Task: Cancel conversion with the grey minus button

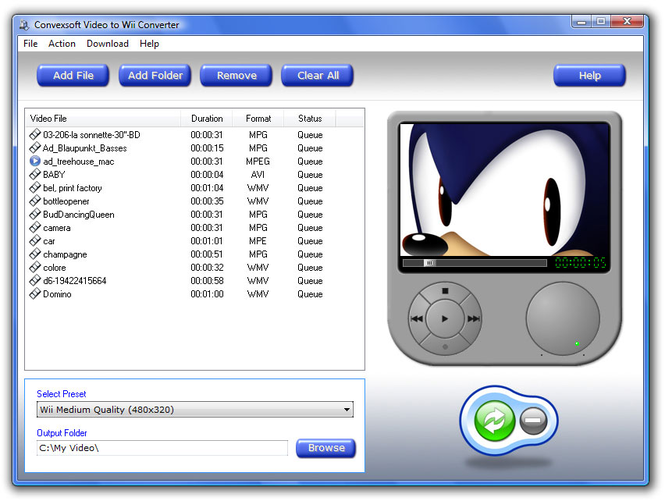Action: [x=533, y=420]
